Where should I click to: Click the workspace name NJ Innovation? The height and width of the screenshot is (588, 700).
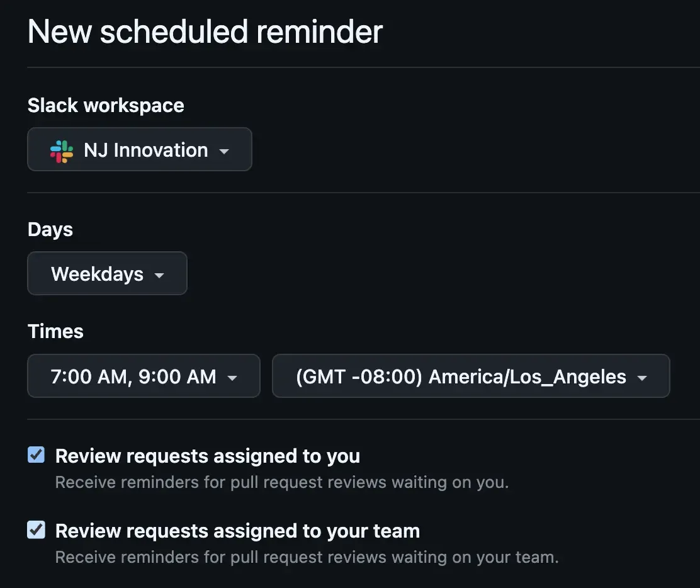[x=145, y=150]
